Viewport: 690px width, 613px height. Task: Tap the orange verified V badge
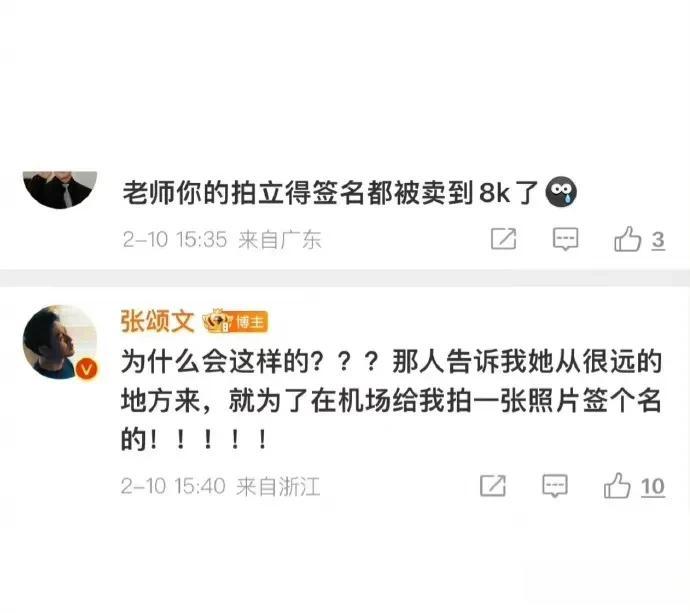point(87,369)
